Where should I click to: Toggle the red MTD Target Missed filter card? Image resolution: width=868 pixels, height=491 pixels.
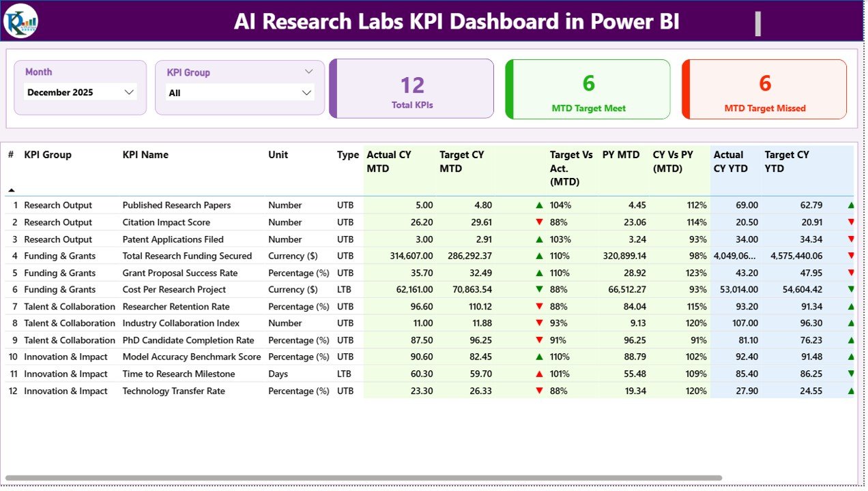[764, 89]
